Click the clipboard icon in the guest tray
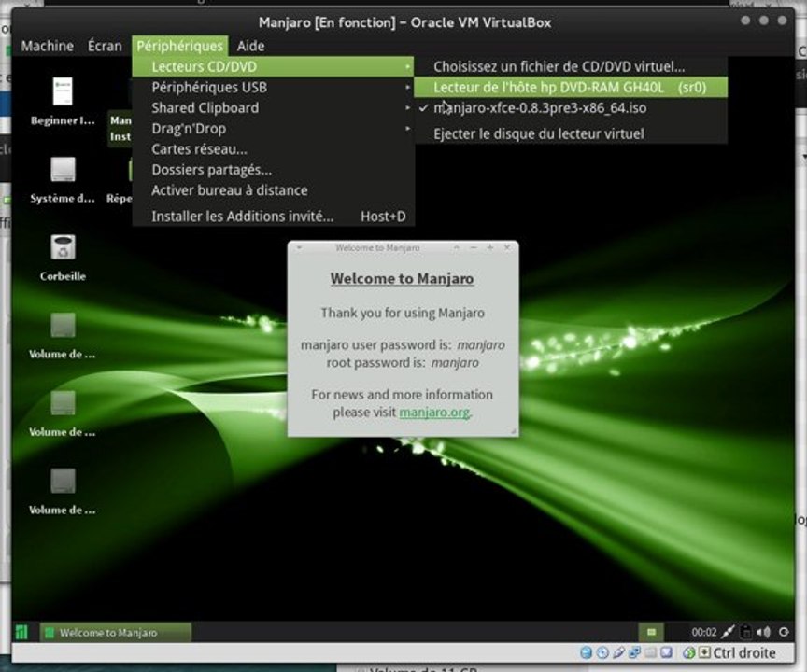 click(x=746, y=632)
